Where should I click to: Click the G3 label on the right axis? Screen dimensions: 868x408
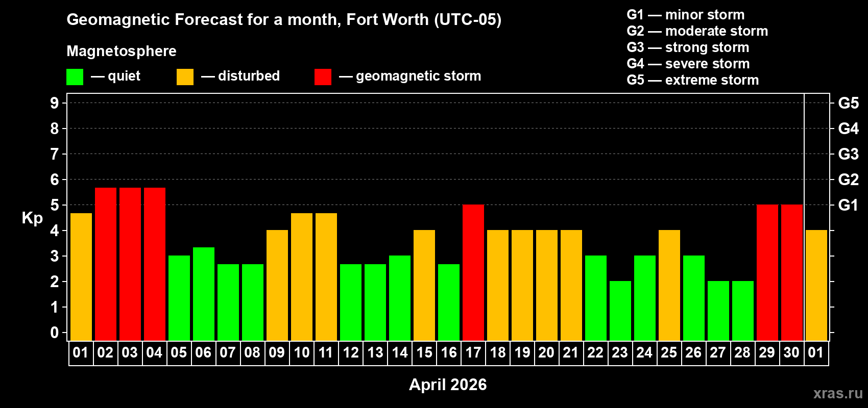tap(849, 154)
